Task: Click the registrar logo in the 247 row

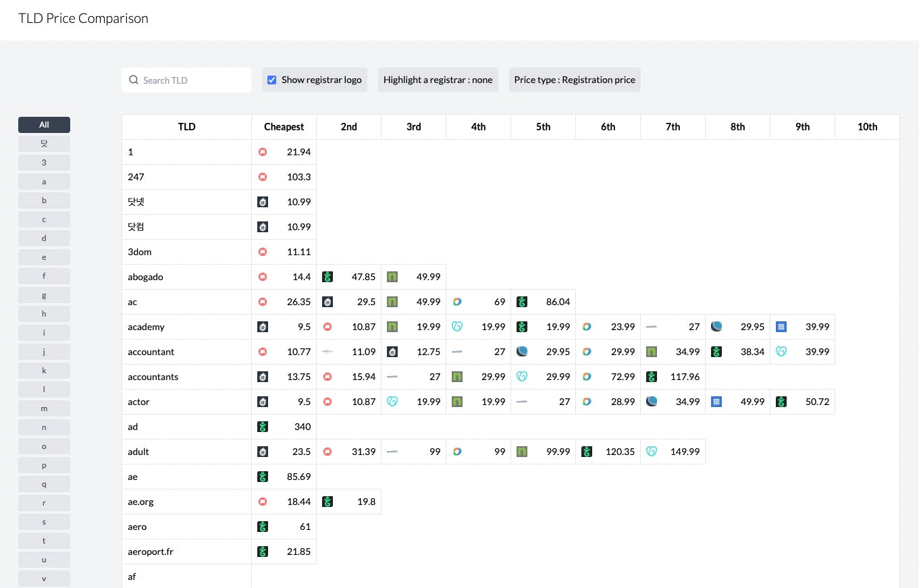Action: tap(263, 177)
